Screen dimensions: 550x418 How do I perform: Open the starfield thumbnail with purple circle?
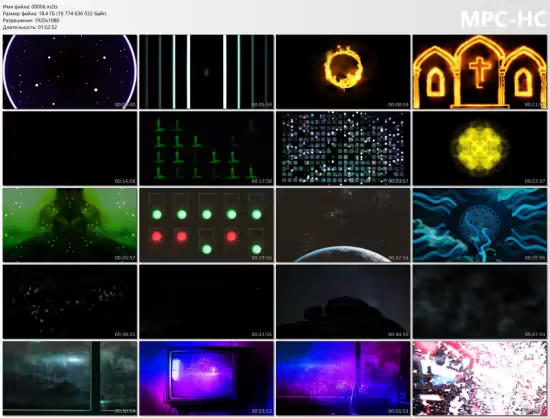pyautogui.click(x=70, y=72)
